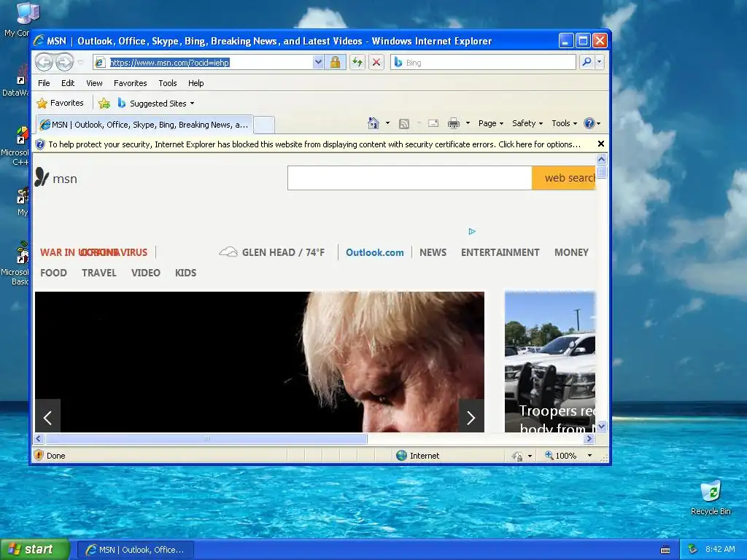Open the Tools menu in menu bar
The height and width of the screenshot is (560, 747).
pos(167,83)
